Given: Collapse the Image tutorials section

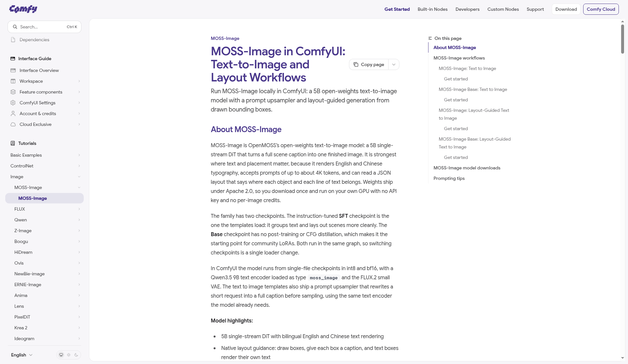Looking at the screenshot, I should [44, 177].
